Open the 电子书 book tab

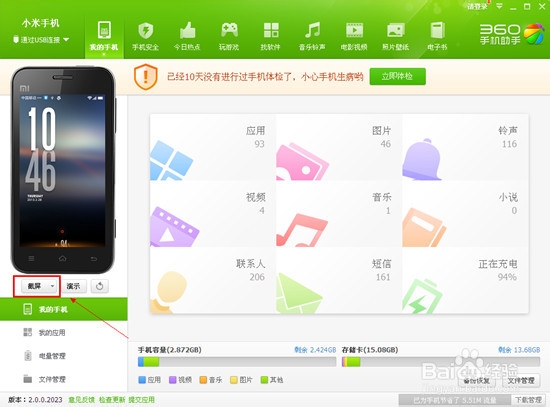[437, 37]
